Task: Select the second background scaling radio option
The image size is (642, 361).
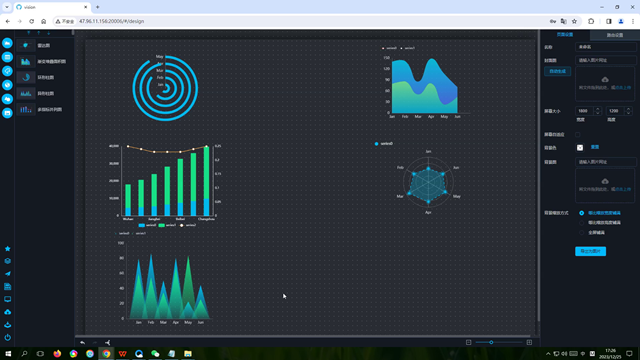Action: (x=581, y=223)
